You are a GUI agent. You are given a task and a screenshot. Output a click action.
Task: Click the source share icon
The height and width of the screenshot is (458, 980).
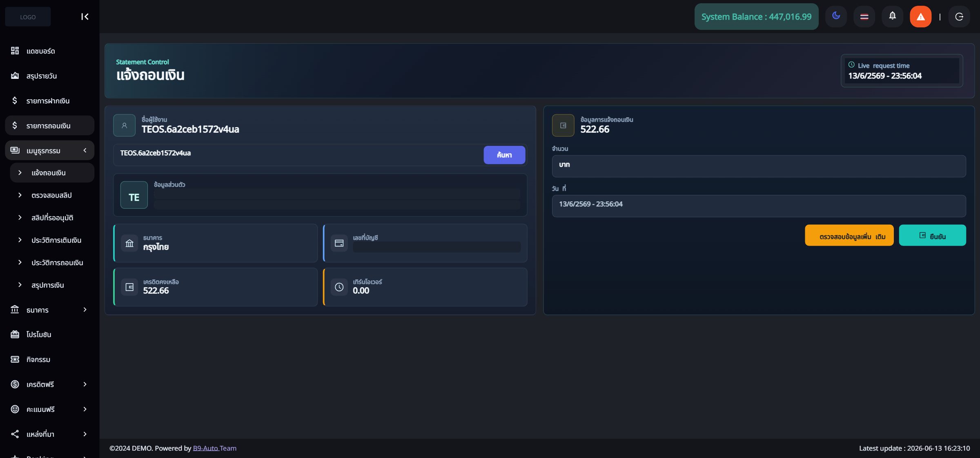coord(15,434)
